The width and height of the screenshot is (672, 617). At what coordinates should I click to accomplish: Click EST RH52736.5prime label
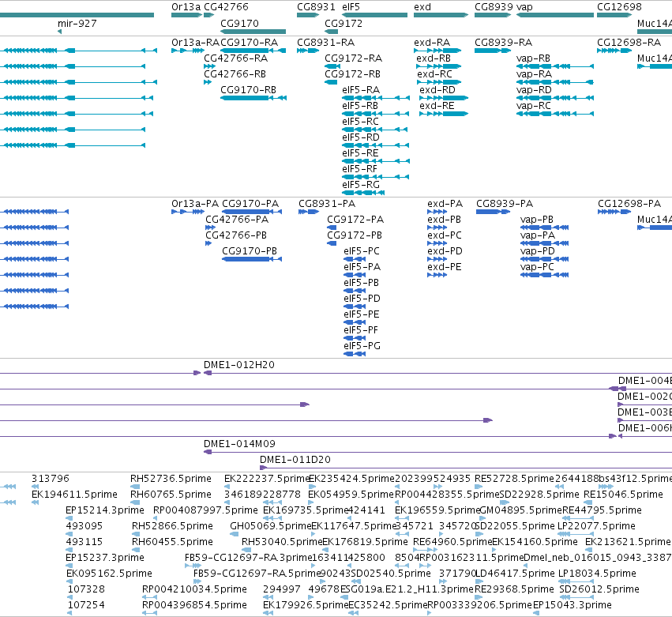pos(171,479)
